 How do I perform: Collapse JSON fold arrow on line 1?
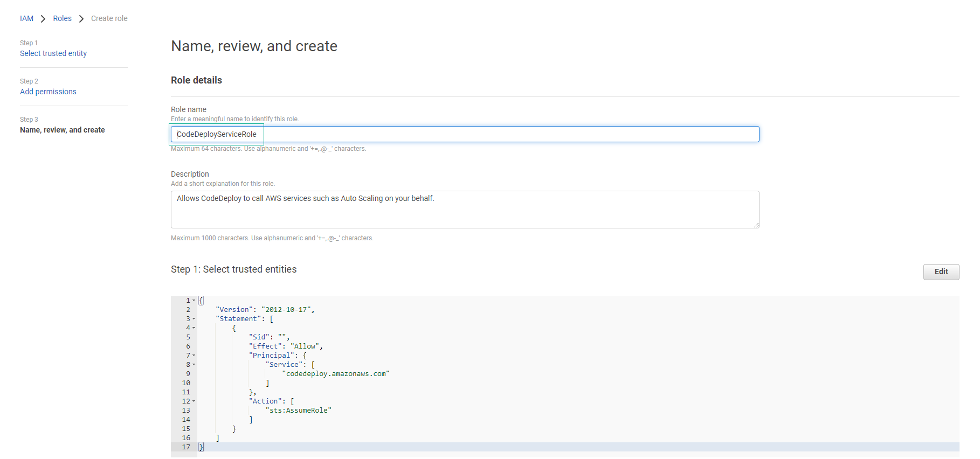click(x=194, y=301)
